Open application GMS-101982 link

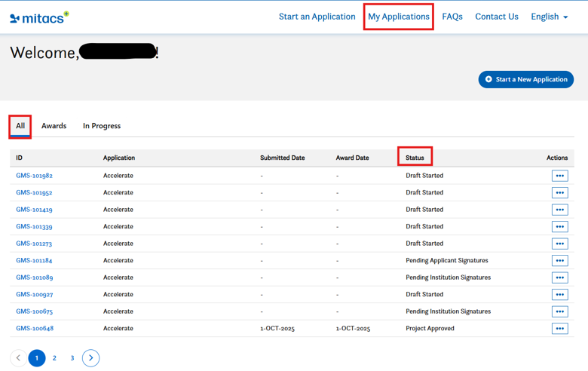click(x=34, y=176)
